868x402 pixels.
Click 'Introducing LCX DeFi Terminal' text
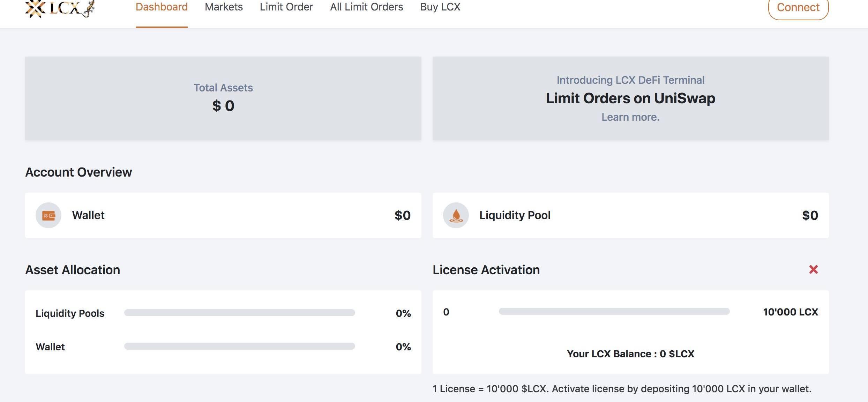630,80
